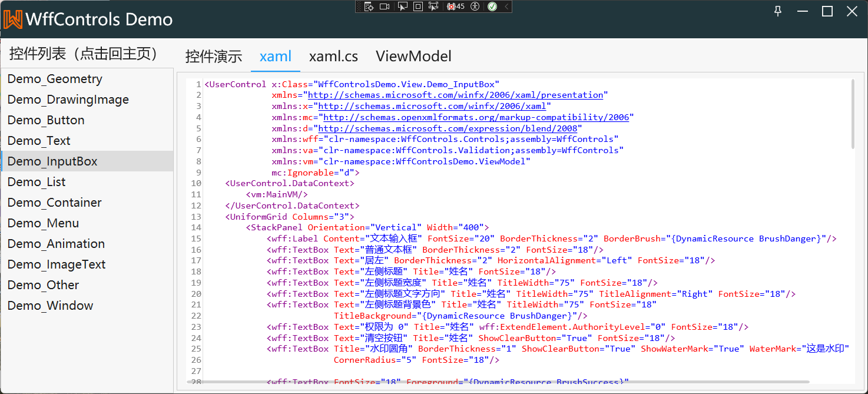868x394 pixels.
Task: Click the </UserControl.DataContext> closing tag
Action: click(292, 206)
